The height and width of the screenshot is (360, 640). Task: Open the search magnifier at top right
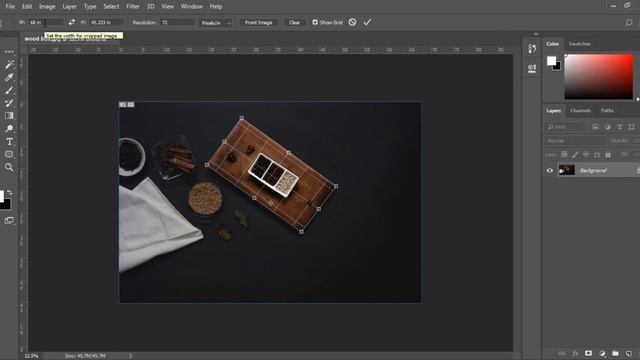(629, 22)
